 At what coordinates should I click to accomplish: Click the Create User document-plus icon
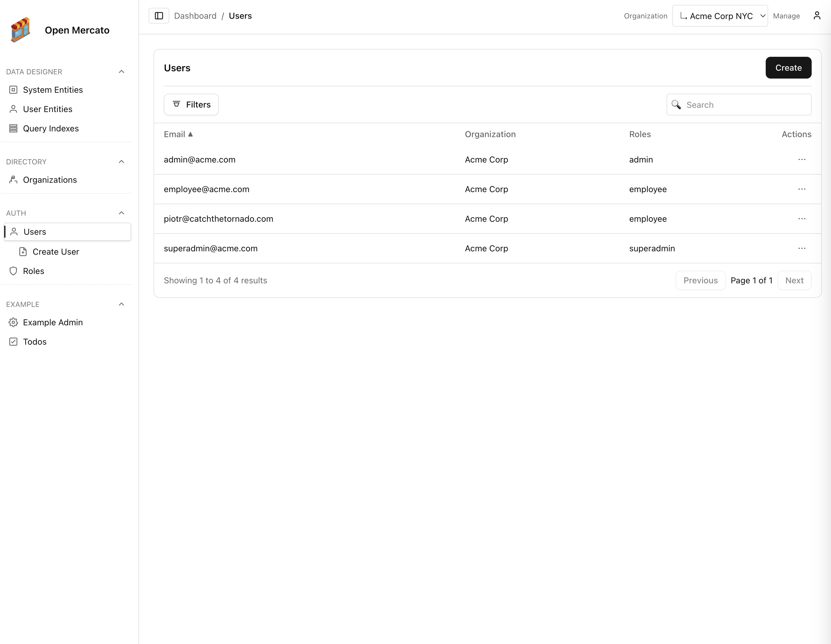pos(24,251)
